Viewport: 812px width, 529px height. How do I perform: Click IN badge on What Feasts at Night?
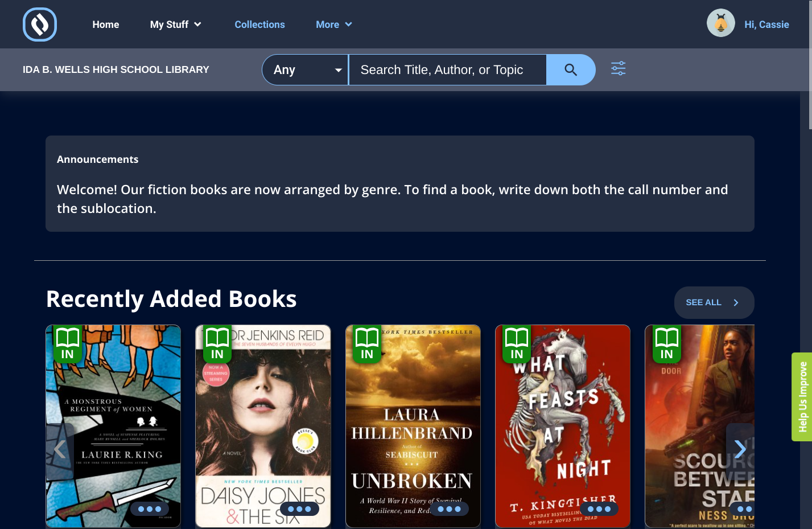pyautogui.click(x=517, y=345)
